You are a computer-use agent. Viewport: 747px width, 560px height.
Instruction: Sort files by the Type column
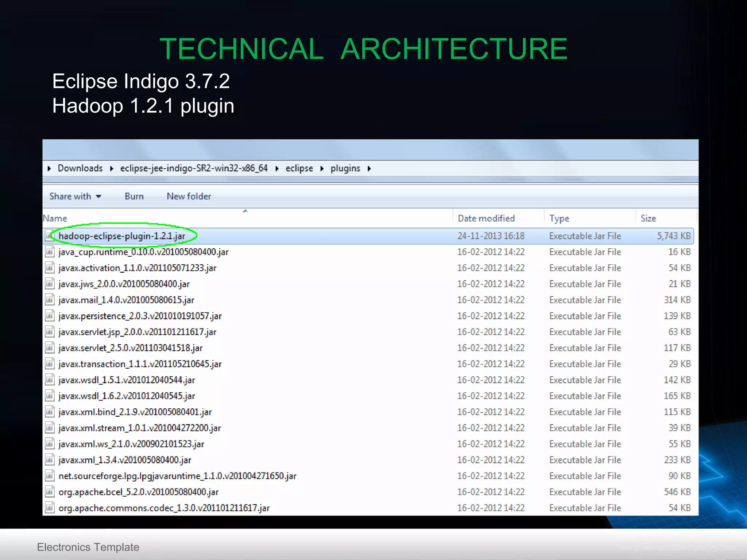coord(590,218)
